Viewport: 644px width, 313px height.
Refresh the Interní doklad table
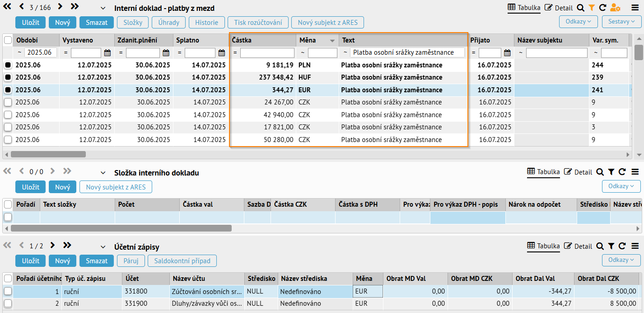[x=602, y=8]
